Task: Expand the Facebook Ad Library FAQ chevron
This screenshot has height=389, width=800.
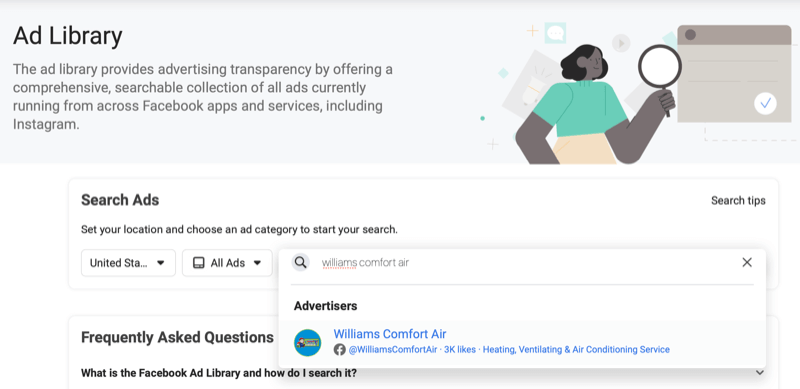Action: point(760,373)
